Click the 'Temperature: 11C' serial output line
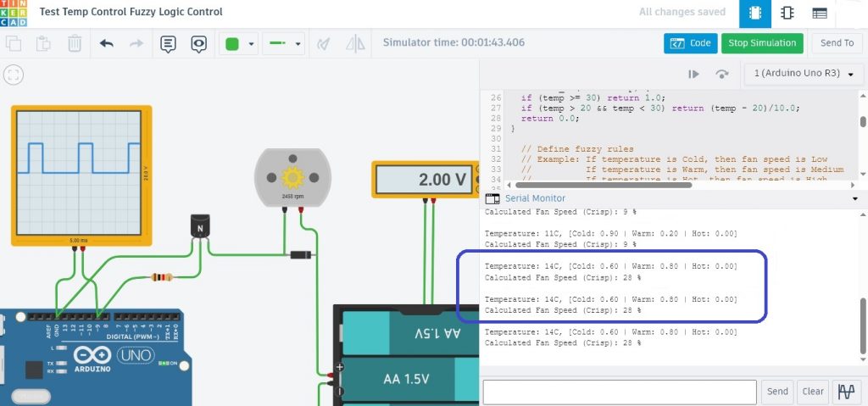The height and width of the screenshot is (406, 868). 611,234
